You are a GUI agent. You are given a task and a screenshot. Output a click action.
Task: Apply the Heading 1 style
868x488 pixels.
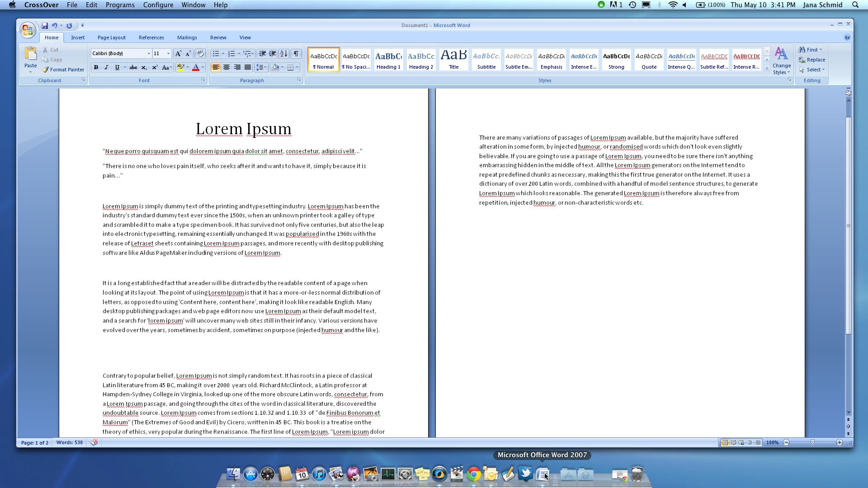[x=388, y=60]
